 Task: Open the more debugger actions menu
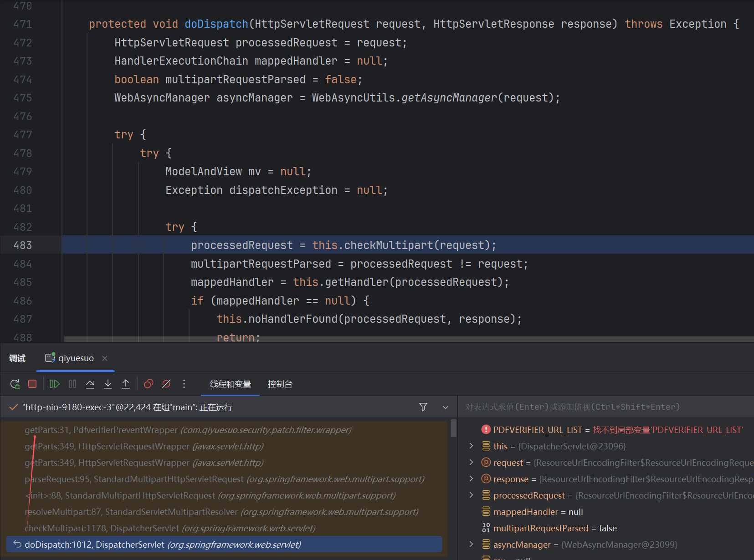[x=184, y=384]
